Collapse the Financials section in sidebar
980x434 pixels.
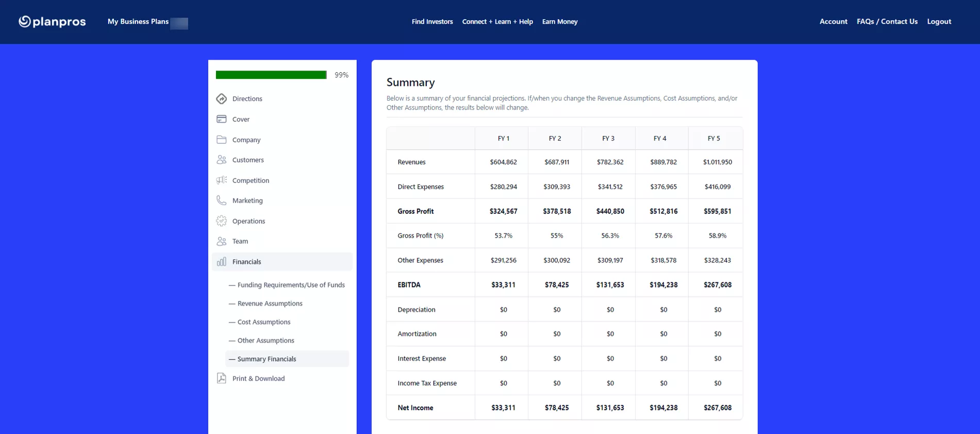pyautogui.click(x=246, y=262)
